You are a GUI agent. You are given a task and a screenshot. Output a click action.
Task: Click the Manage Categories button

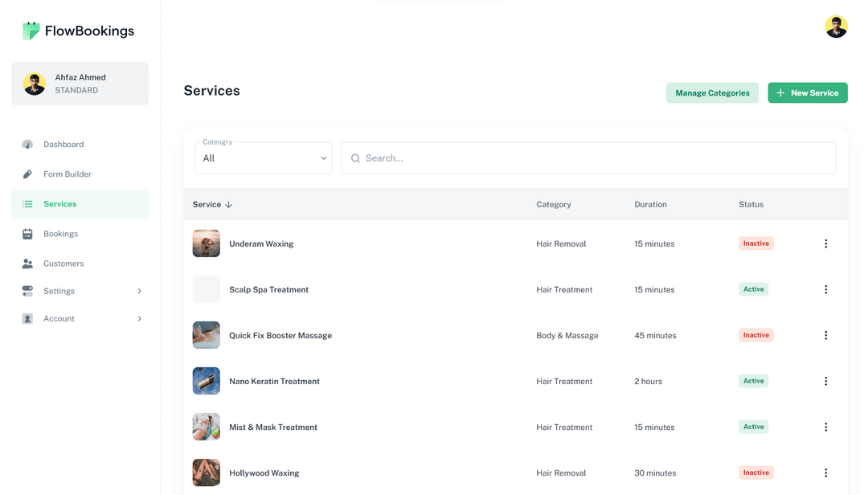point(712,92)
